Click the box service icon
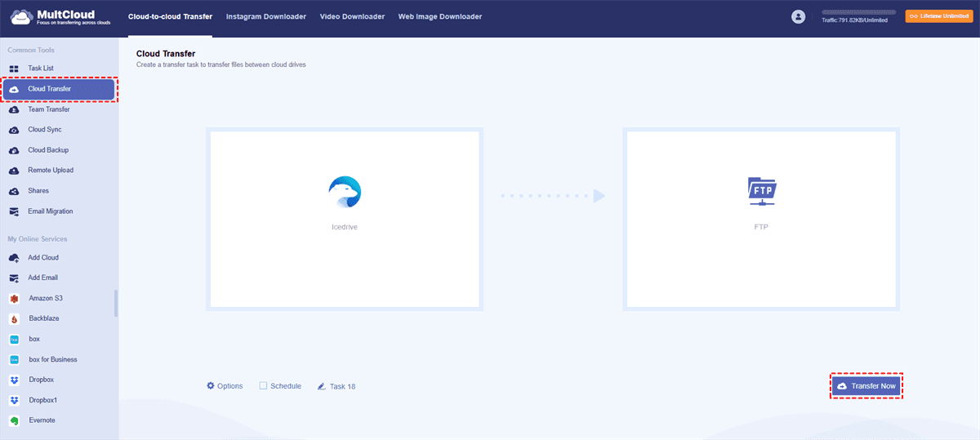 pos(14,340)
